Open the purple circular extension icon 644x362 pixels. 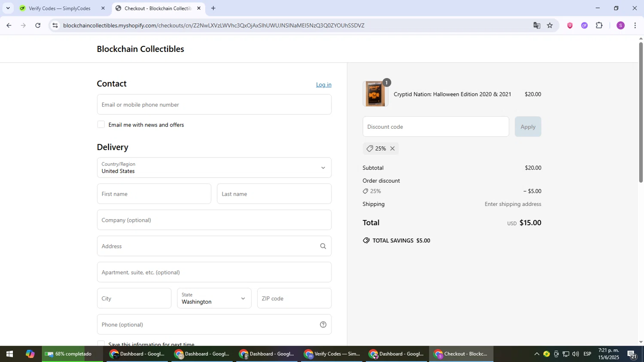584,25
